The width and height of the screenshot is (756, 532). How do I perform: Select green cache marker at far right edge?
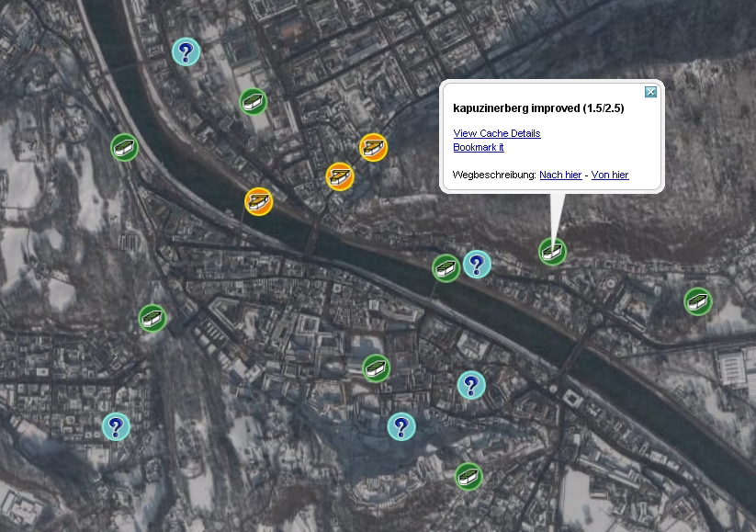697,300
